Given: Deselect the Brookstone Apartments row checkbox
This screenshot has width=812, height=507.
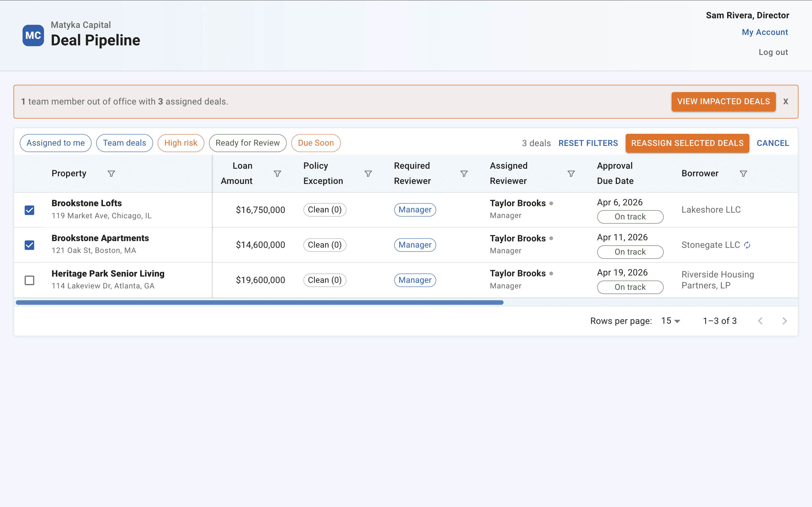Looking at the screenshot, I should click(30, 245).
